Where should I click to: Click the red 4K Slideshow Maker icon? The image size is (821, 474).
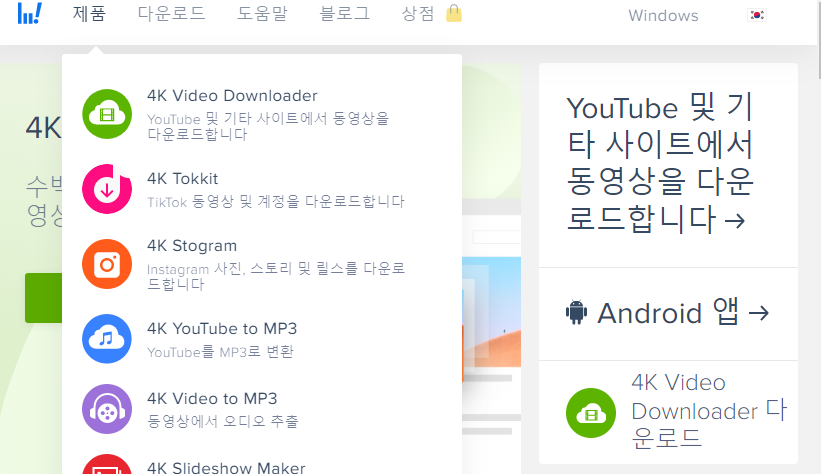pyautogui.click(x=107, y=465)
